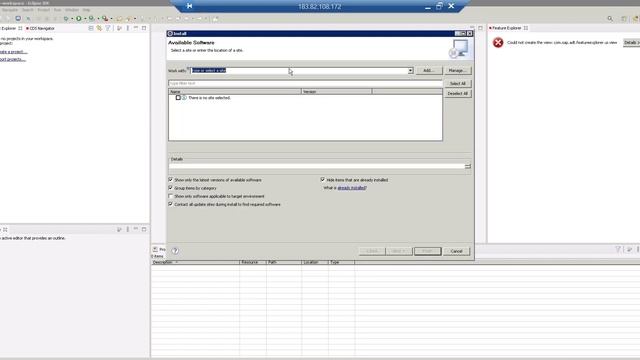
Task: Maximize the Project Explorer view
Action: coord(144,28)
